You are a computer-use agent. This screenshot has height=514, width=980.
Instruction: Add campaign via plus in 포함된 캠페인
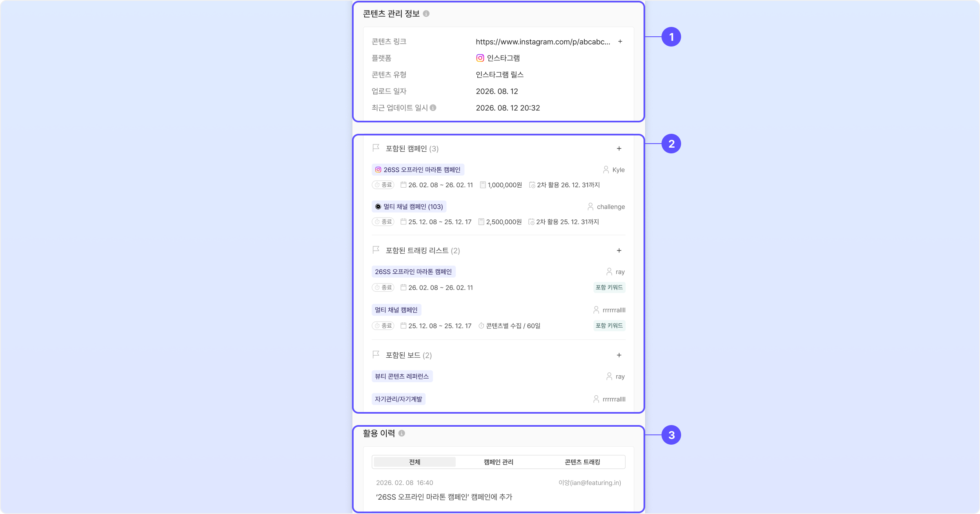[619, 148]
